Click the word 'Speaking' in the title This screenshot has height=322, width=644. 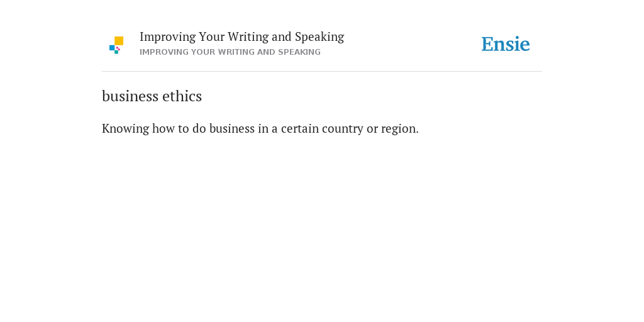click(x=319, y=37)
